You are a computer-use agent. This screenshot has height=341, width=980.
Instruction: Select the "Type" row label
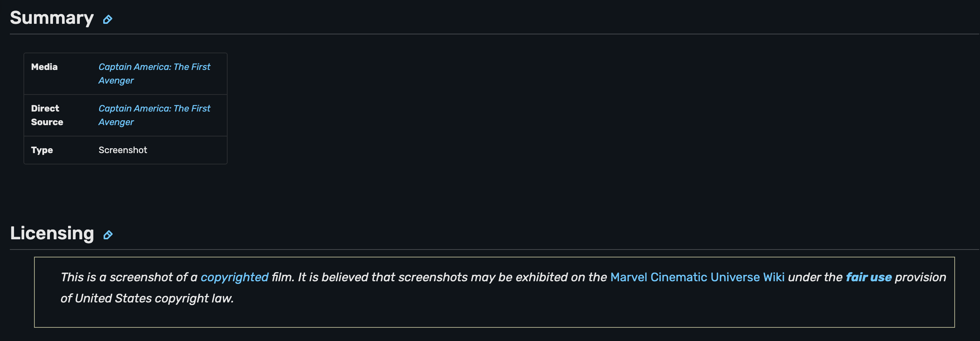pos(42,150)
